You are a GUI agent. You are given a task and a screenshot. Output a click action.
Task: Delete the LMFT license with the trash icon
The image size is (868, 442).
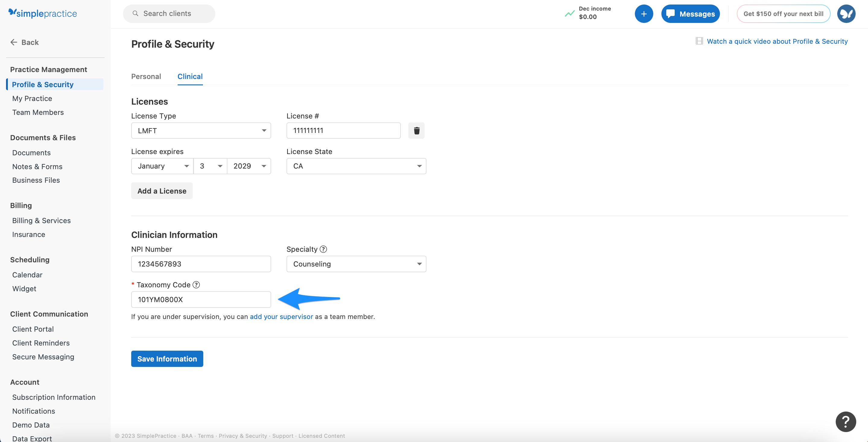pos(417,130)
